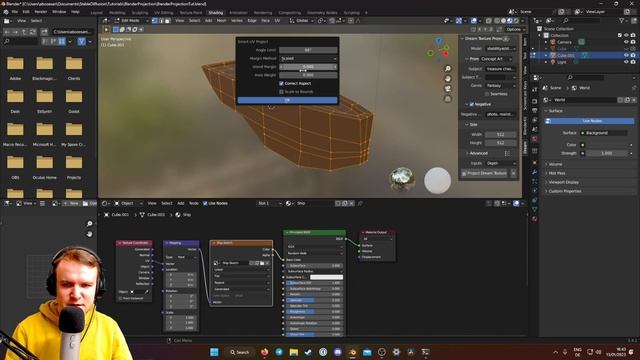Click Use Nodes button in World surface
This screenshot has width=640, height=360.
point(591,121)
